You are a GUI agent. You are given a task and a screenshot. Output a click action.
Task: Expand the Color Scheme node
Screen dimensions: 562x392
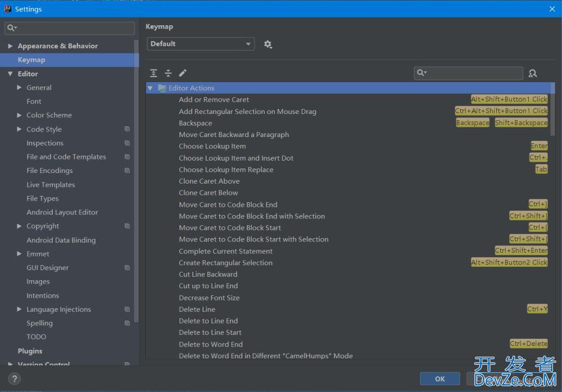(x=19, y=115)
